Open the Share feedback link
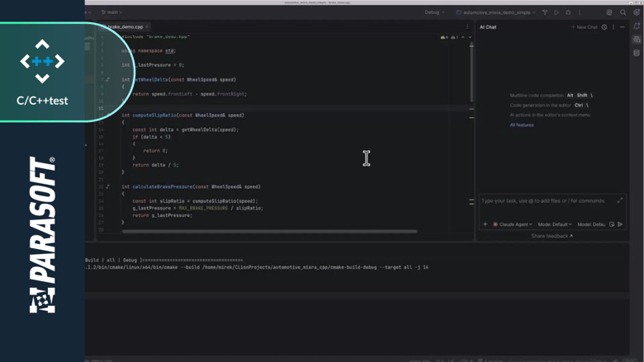644x362 pixels. [x=552, y=236]
